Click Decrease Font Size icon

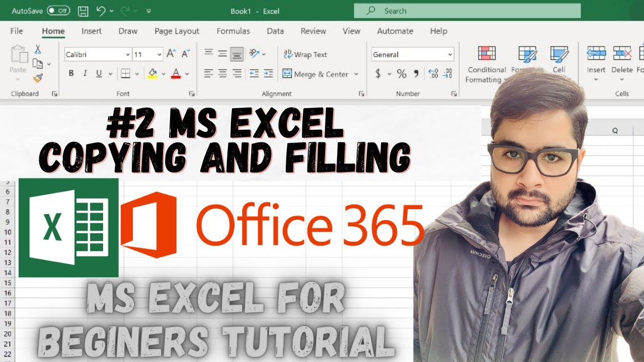[186, 54]
